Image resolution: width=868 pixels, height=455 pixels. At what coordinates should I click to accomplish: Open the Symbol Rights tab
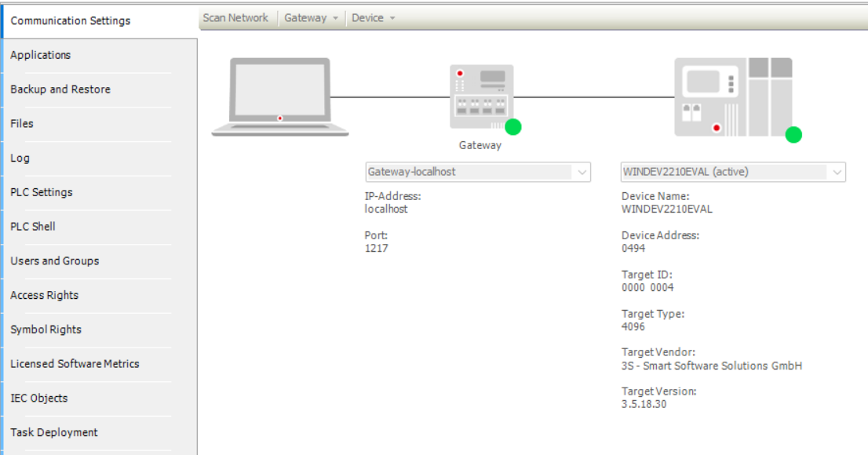46,329
